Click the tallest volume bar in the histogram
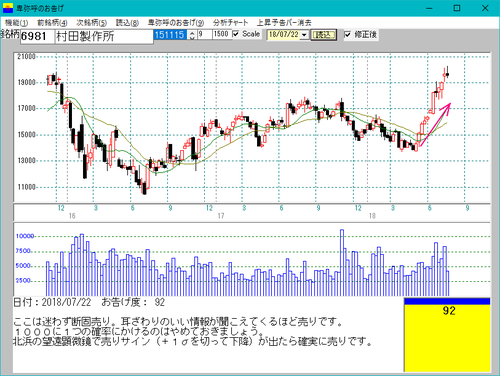500x376 pixels. [x=342, y=263]
